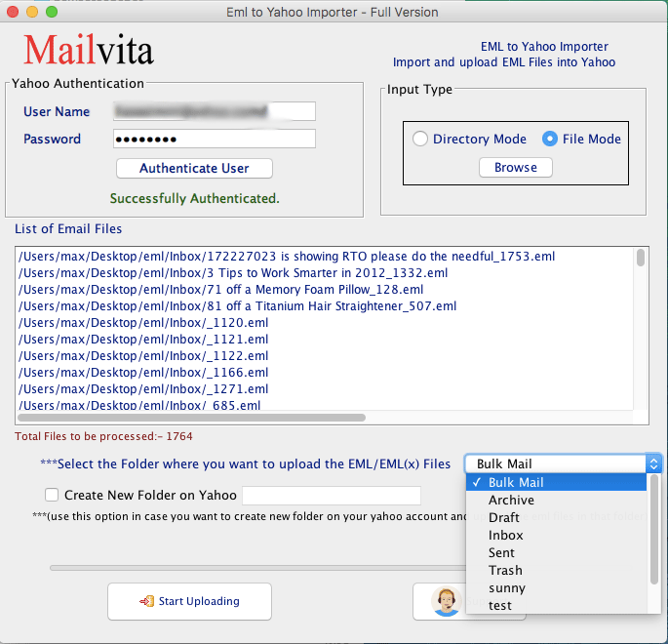
Task: Click the User Name input field
Action: 214,111
